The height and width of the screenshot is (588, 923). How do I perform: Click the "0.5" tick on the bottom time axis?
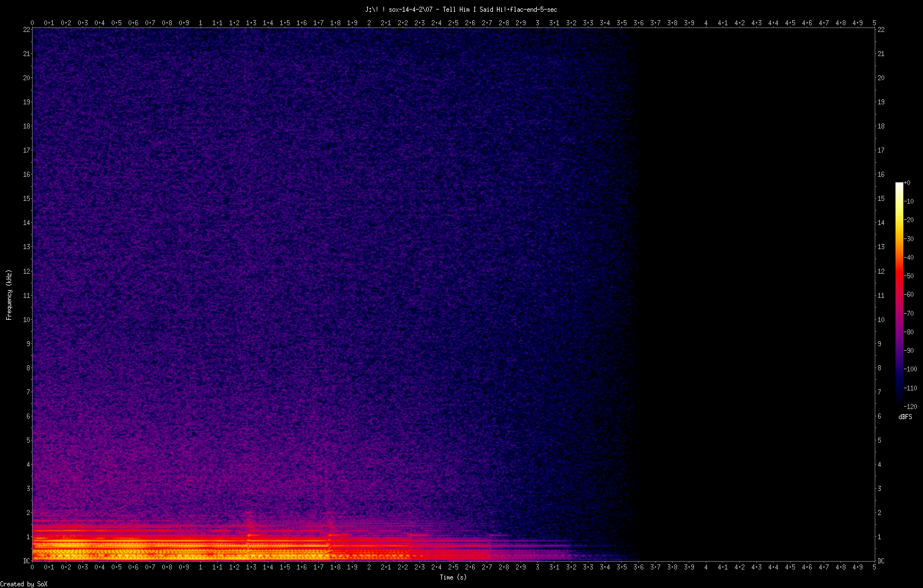pyautogui.click(x=116, y=567)
